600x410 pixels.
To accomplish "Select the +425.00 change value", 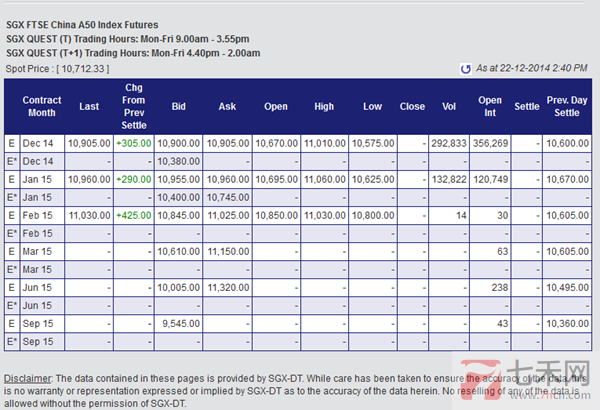I will 134,216.
